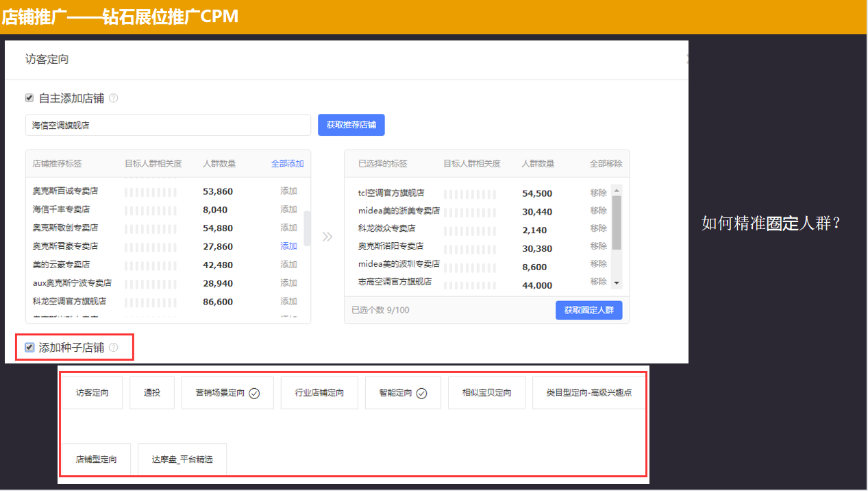Select the 营销场景定向 tab

[227, 393]
